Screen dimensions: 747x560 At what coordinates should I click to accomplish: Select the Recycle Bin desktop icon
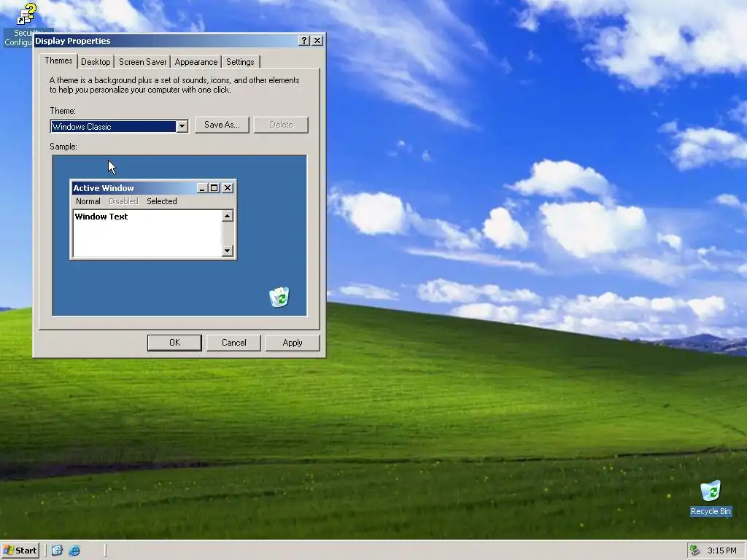(711, 491)
